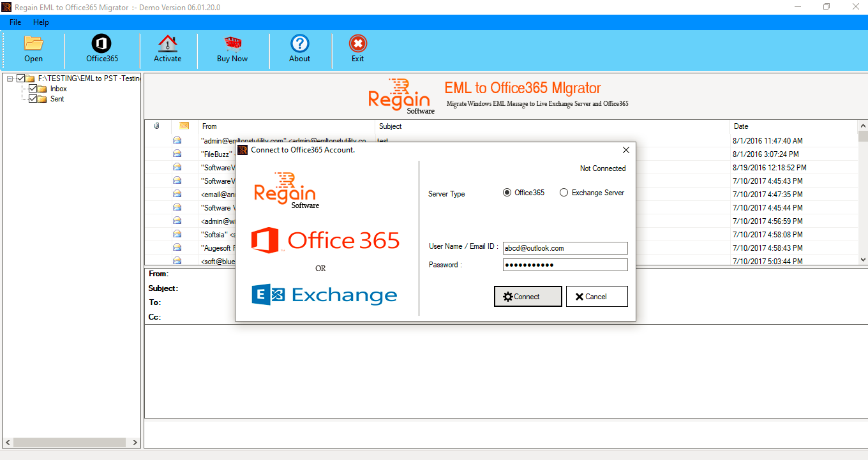Collapse the F:\TESTING root tree node
Image resolution: width=868 pixels, height=460 pixels.
pos(10,78)
